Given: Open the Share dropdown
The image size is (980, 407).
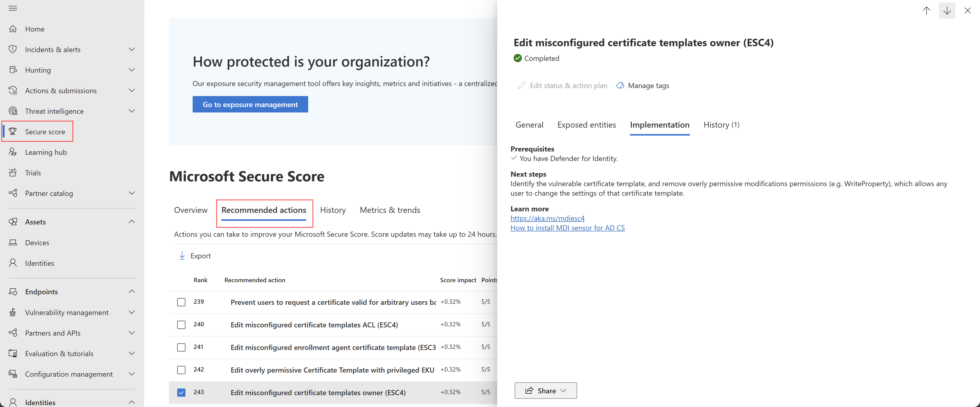Looking at the screenshot, I should click(x=545, y=391).
